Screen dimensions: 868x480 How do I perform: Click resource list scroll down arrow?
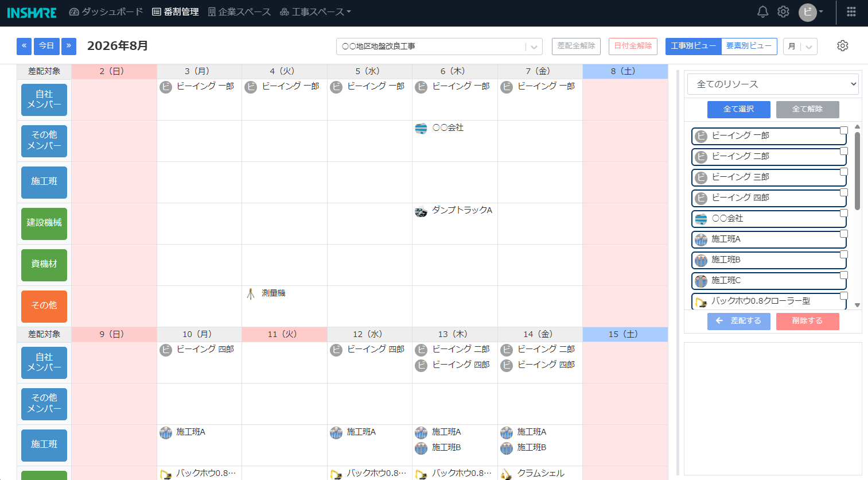pos(857,305)
